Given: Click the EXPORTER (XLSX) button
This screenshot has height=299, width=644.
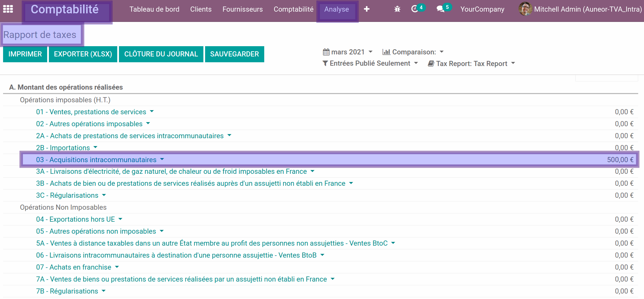Looking at the screenshot, I should (x=83, y=54).
